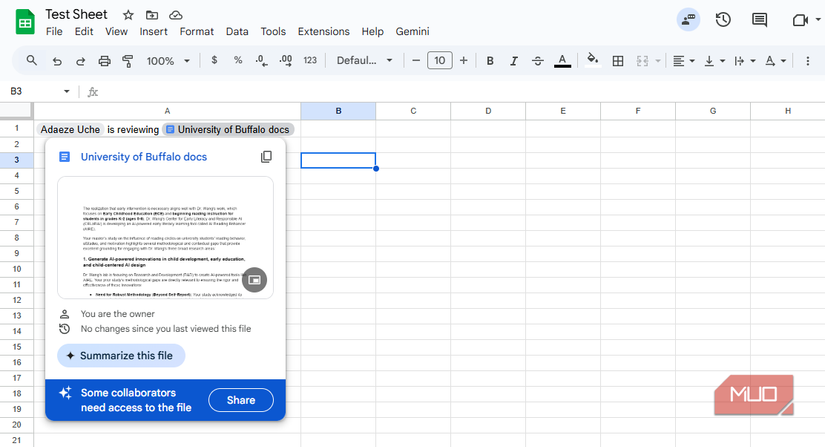
Task: Open the fill color picker
Action: (x=592, y=60)
